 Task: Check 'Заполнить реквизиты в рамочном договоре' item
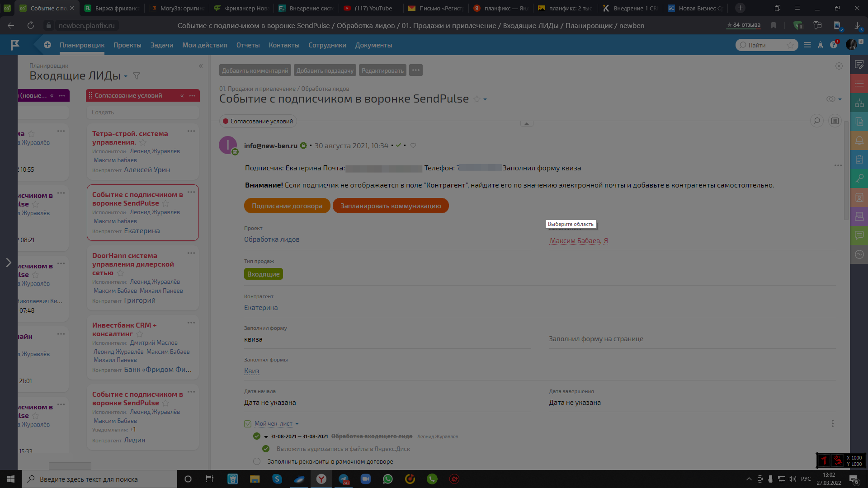257,461
